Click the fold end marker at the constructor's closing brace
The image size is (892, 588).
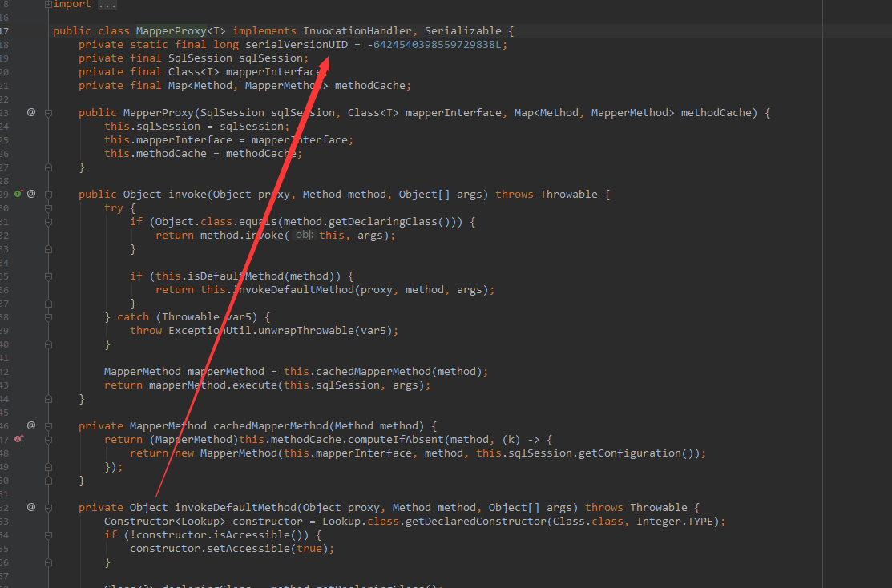click(48, 167)
